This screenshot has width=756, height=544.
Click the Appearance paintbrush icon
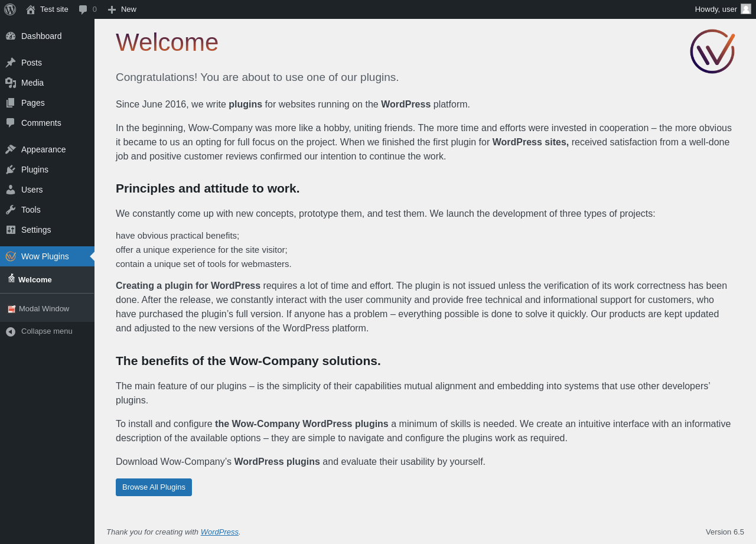click(x=11, y=149)
